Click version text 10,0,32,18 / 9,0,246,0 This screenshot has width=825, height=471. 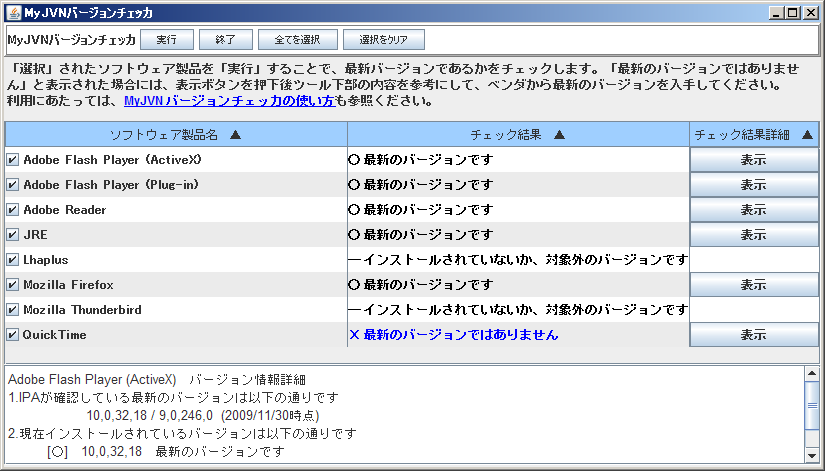[x=150, y=416]
